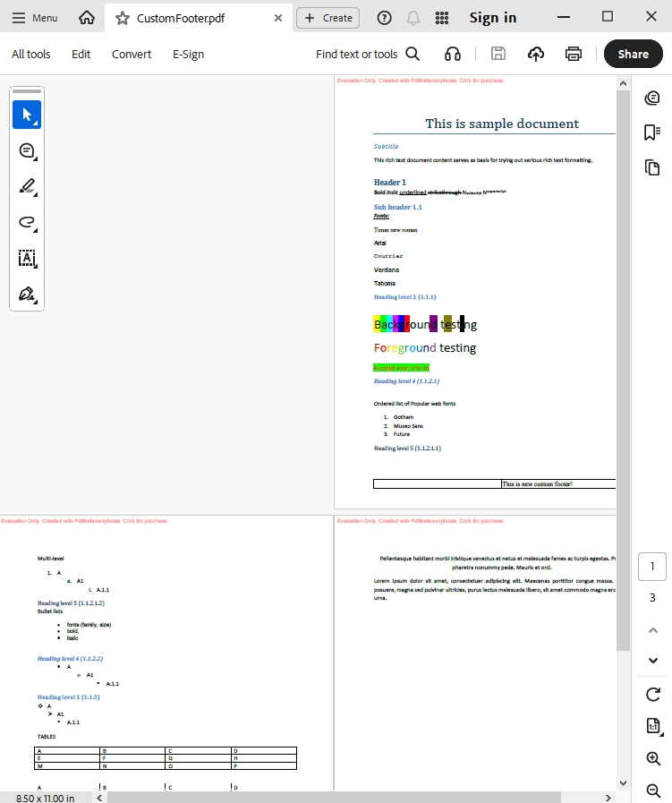Image resolution: width=672 pixels, height=803 pixels.
Task: Open the Convert menu
Action: click(132, 55)
